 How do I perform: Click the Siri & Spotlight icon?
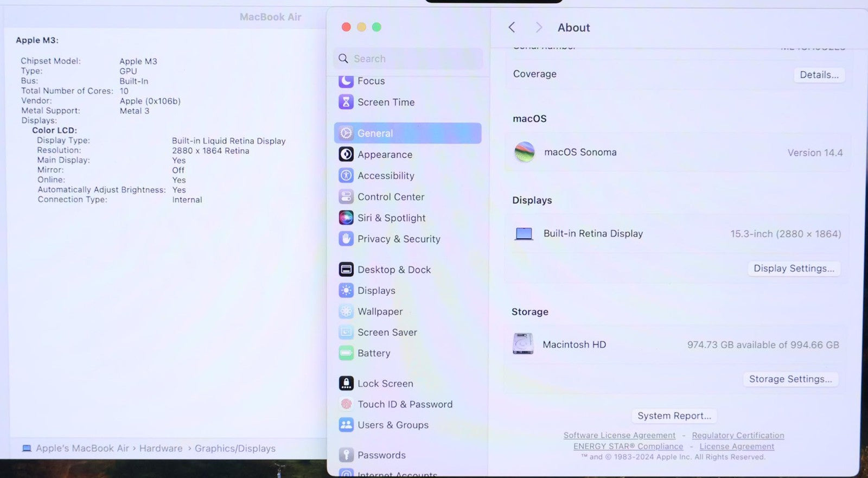346,218
